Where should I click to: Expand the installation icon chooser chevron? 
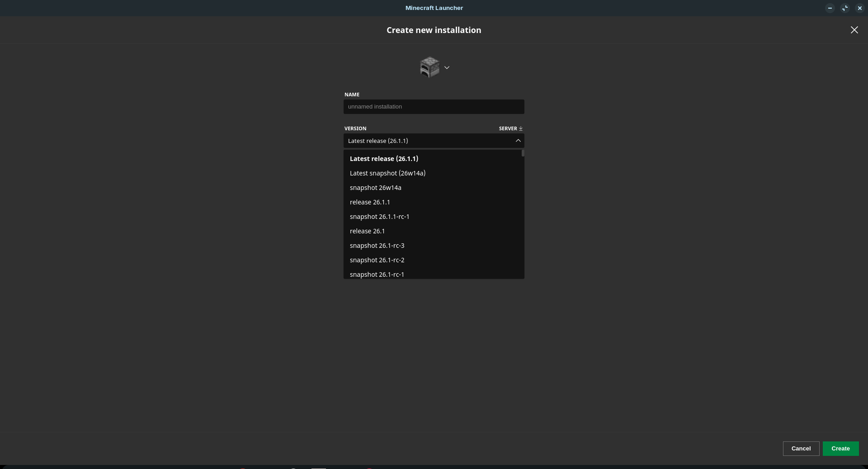(x=447, y=67)
